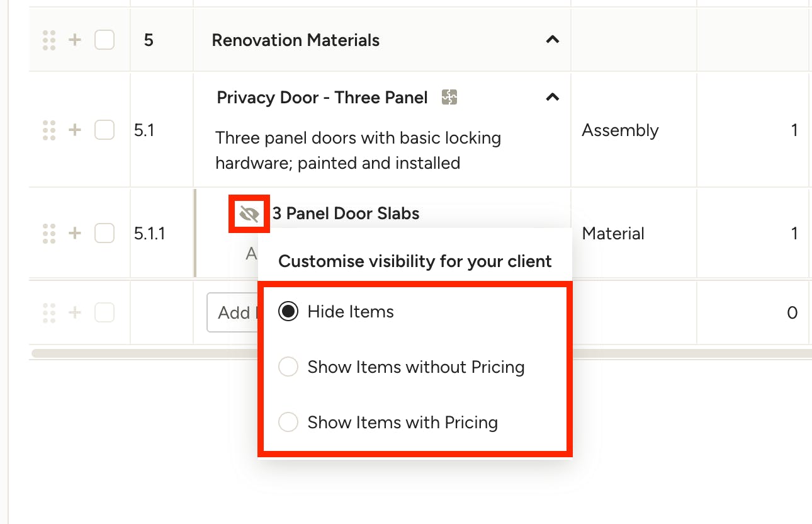Choose Show Items with Pricing
Image resolution: width=812 pixels, height=524 pixels.
click(x=288, y=423)
